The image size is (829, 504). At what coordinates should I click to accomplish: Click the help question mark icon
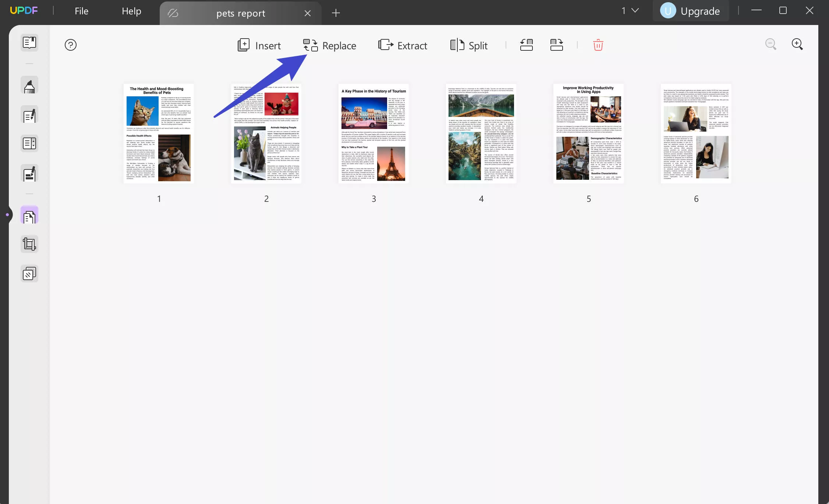pos(71,45)
